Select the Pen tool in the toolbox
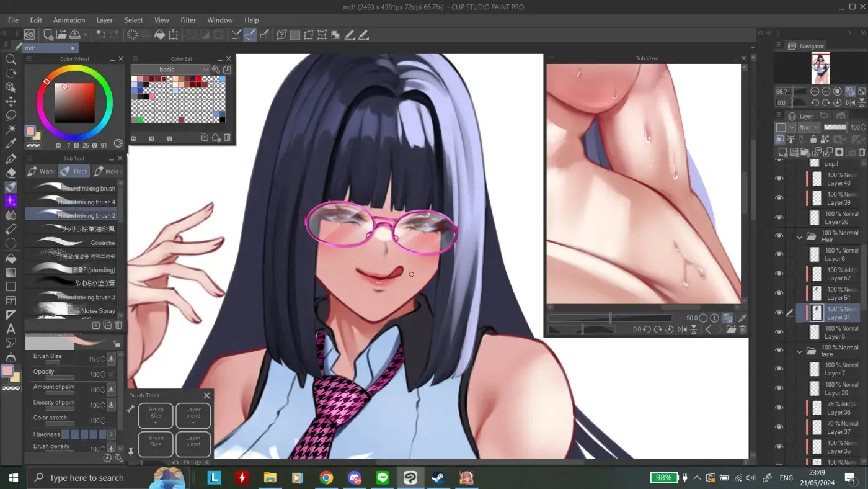Image resolution: width=868 pixels, height=489 pixels. coord(11,159)
